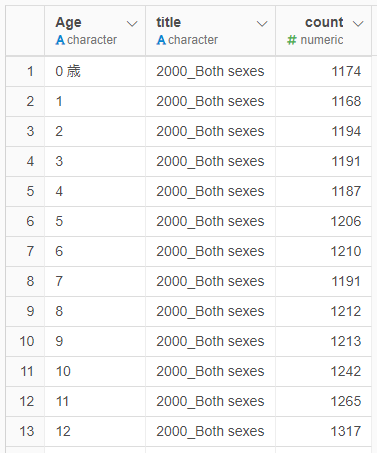Select the count column header
The height and width of the screenshot is (453, 377).
[324, 31]
